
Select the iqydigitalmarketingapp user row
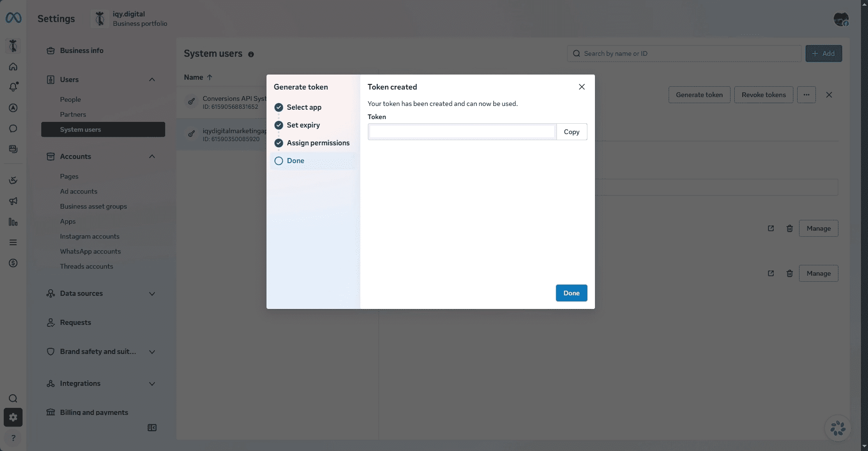[x=222, y=135]
